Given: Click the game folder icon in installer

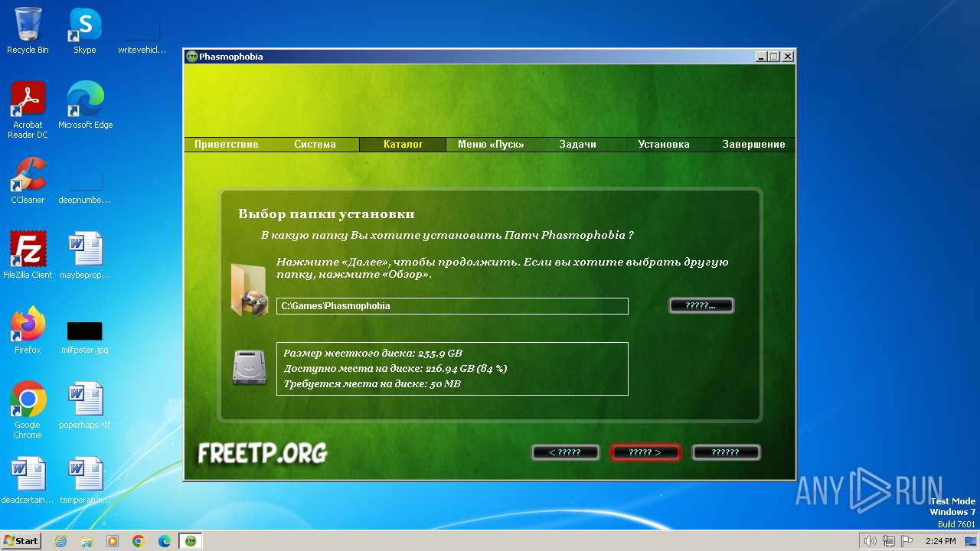Looking at the screenshot, I should coord(249,289).
